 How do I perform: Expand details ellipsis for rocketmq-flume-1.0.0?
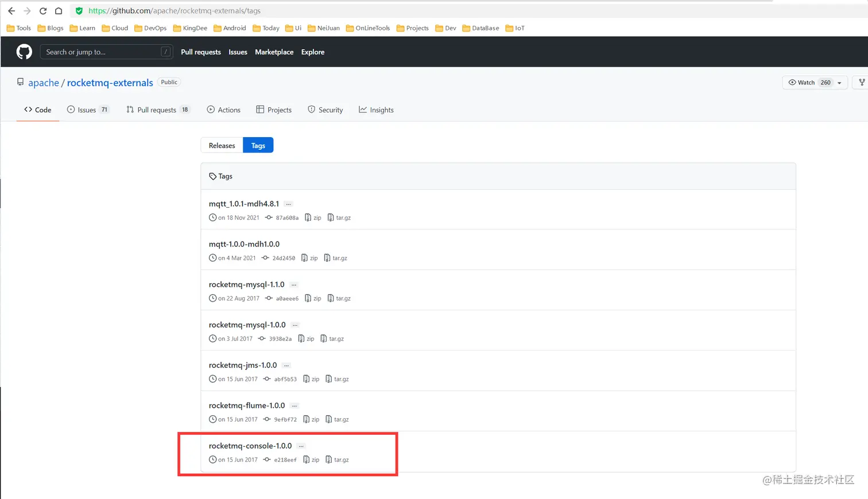pos(294,406)
